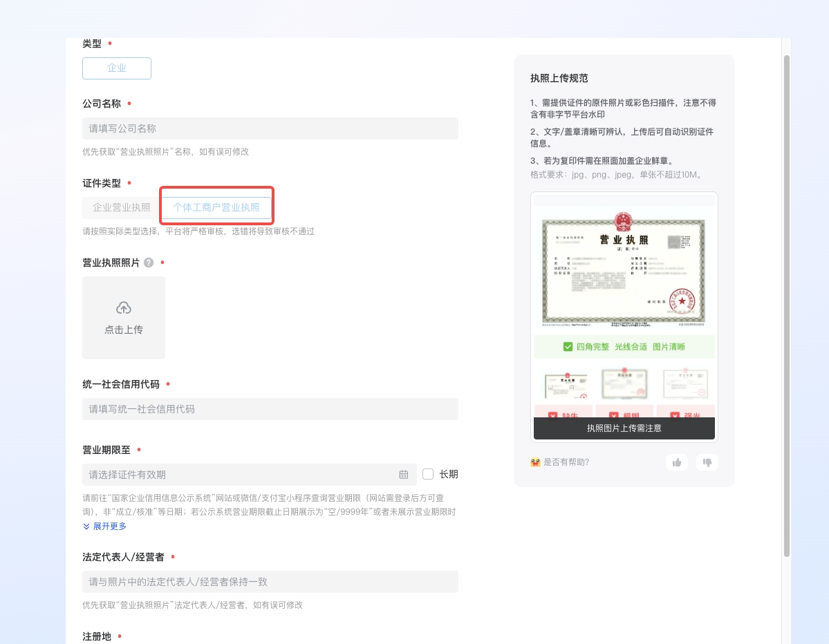This screenshot has height=644, width=829.
Task: Click the 统一社会信用代码 input field
Action: (x=270, y=409)
